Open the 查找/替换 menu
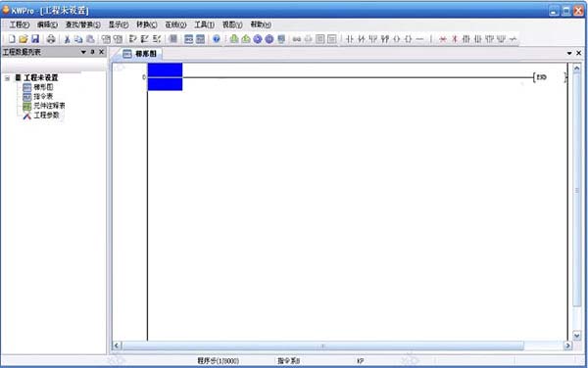Screen dimensions: 588x368 tap(83, 24)
